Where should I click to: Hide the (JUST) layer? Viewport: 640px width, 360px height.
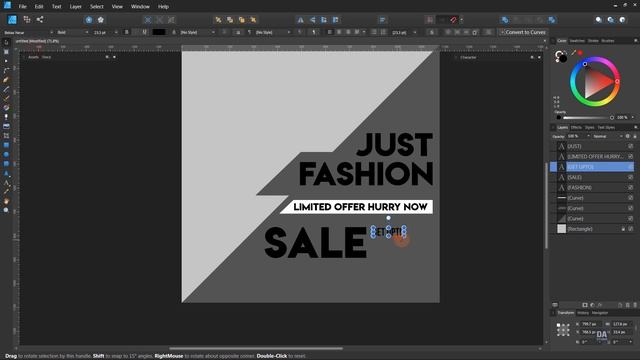[x=631, y=146]
